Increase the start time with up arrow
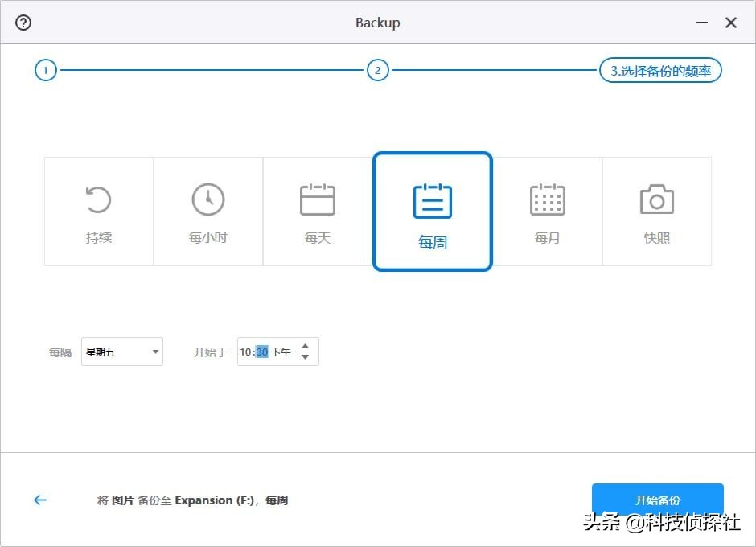Screen dimensions: 756x547 pyautogui.click(x=305, y=347)
